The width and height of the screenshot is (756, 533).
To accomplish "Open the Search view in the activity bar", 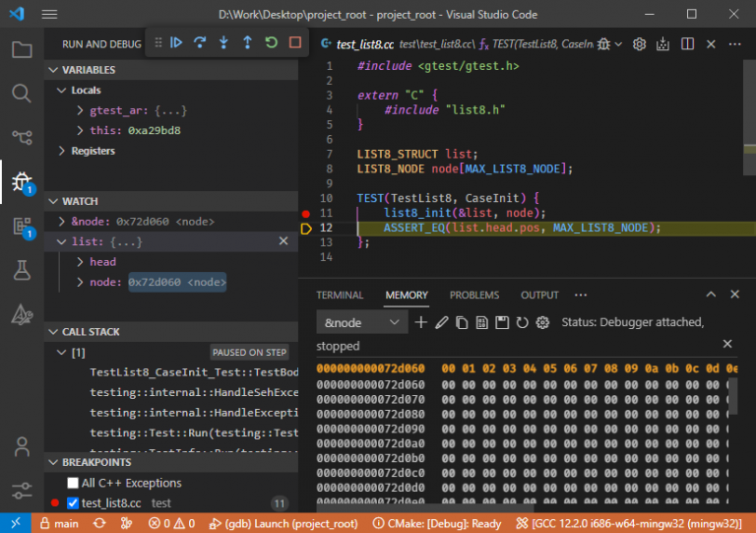I will [22, 94].
